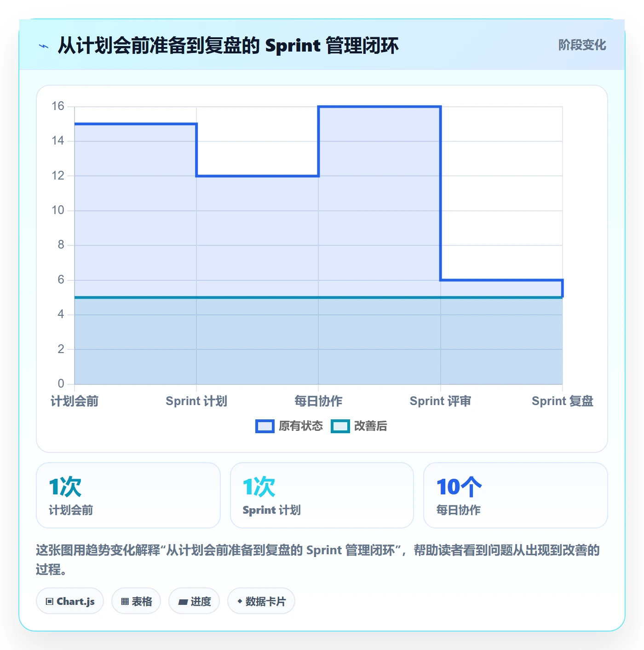Select the 进度 tag chip
The image size is (644, 650).
(194, 601)
